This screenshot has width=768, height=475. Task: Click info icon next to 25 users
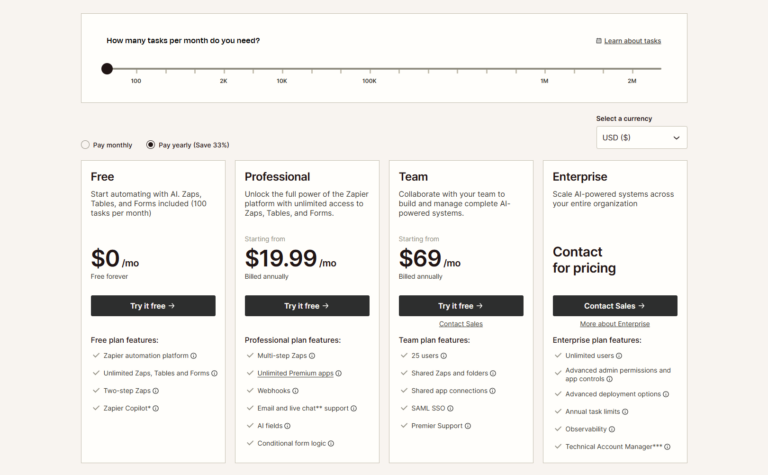(444, 356)
